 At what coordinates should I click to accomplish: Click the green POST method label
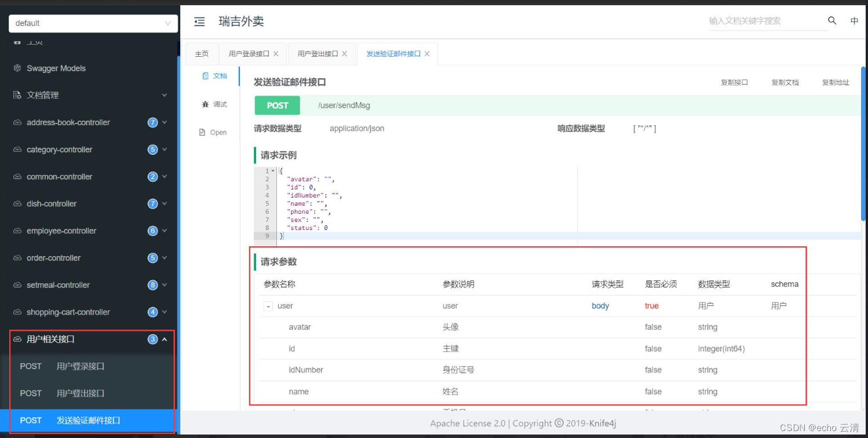(278, 105)
